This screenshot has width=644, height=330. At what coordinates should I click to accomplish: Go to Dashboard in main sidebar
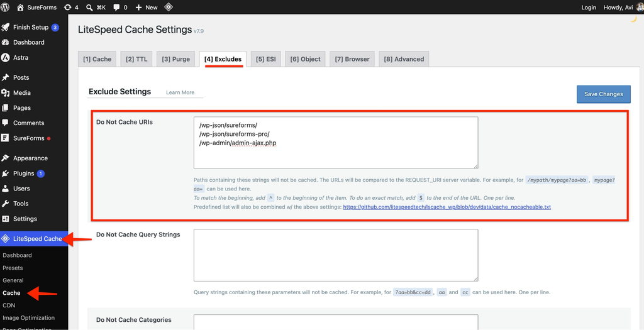[29, 42]
